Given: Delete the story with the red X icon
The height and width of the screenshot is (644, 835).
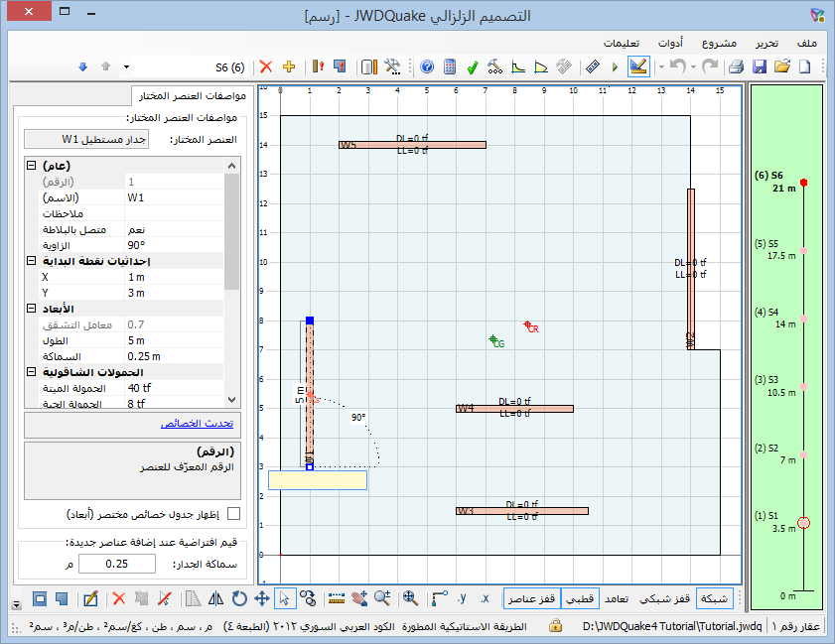Looking at the screenshot, I should pyautogui.click(x=265, y=66).
